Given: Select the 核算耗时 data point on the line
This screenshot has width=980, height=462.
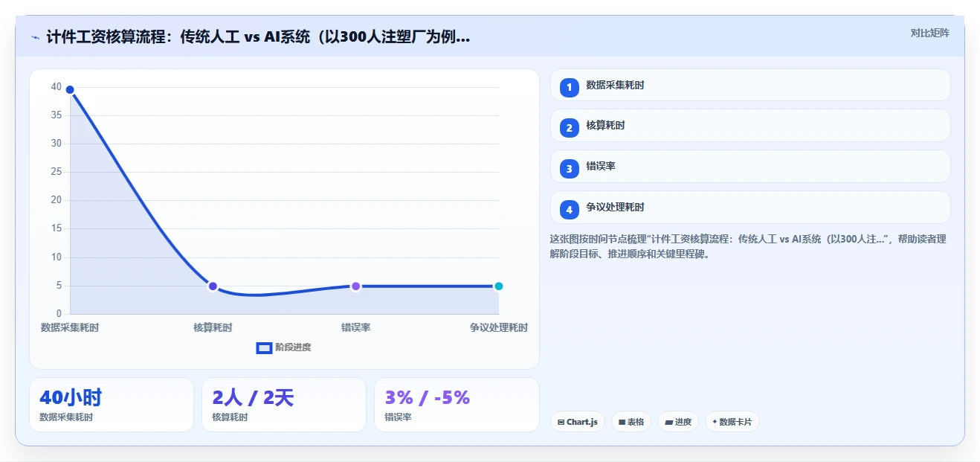Looking at the screenshot, I should coord(213,286).
